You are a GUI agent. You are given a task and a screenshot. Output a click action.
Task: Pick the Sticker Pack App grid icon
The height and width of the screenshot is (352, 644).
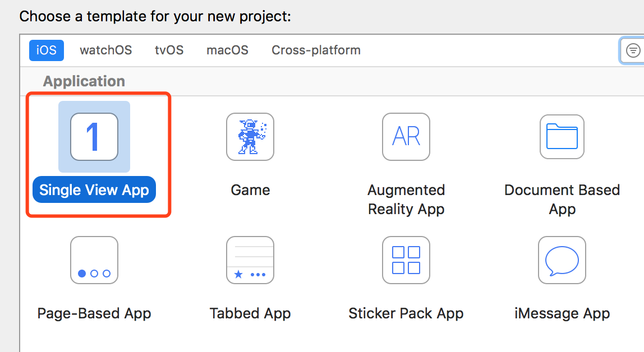coord(406,260)
